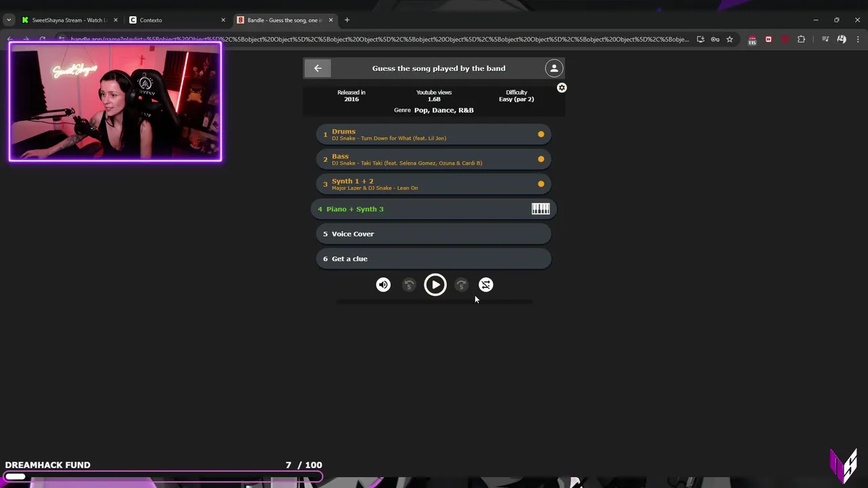The image size is (868, 488).
Task: Click the webcam overlay thumbnail
Action: click(x=115, y=102)
